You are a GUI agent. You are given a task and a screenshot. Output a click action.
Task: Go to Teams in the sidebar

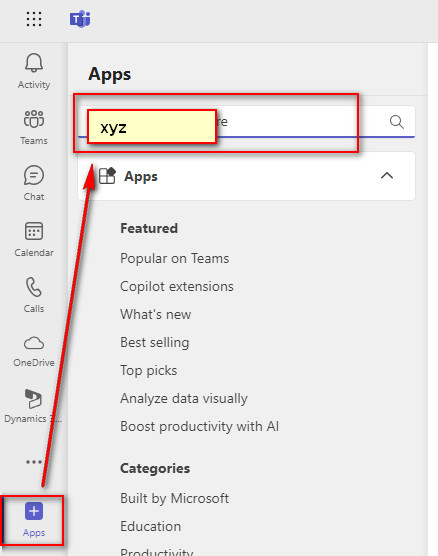point(34,127)
